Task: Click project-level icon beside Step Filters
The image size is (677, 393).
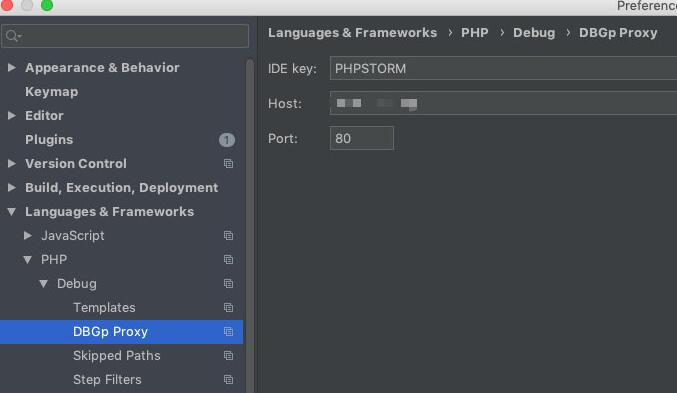Action: [x=228, y=380]
